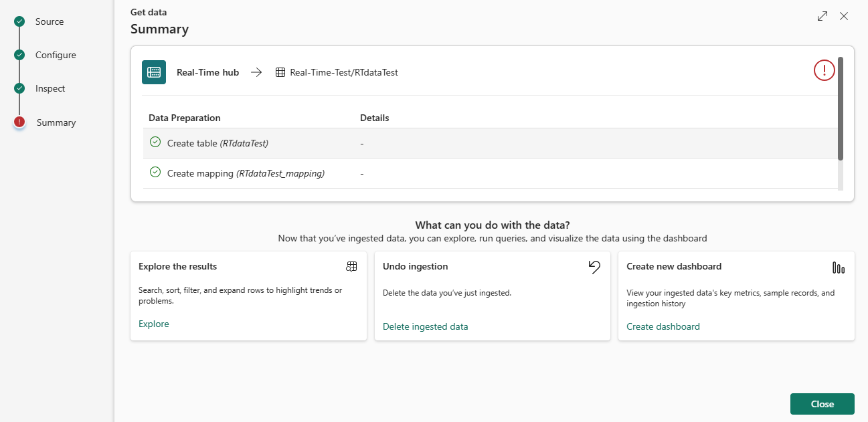Close the Get data dialog with X
Viewport: 868px width, 422px height.
coord(844,16)
